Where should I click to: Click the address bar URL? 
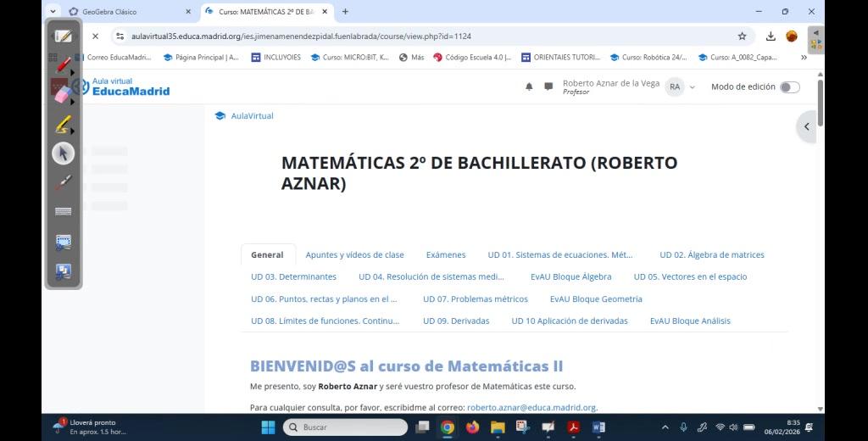tap(301, 36)
